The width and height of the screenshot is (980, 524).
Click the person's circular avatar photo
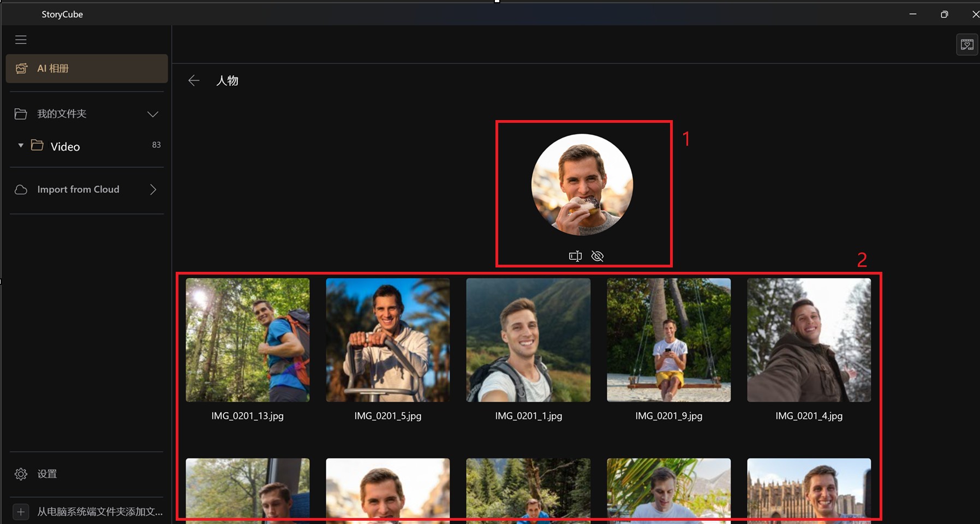(x=582, y=185)
